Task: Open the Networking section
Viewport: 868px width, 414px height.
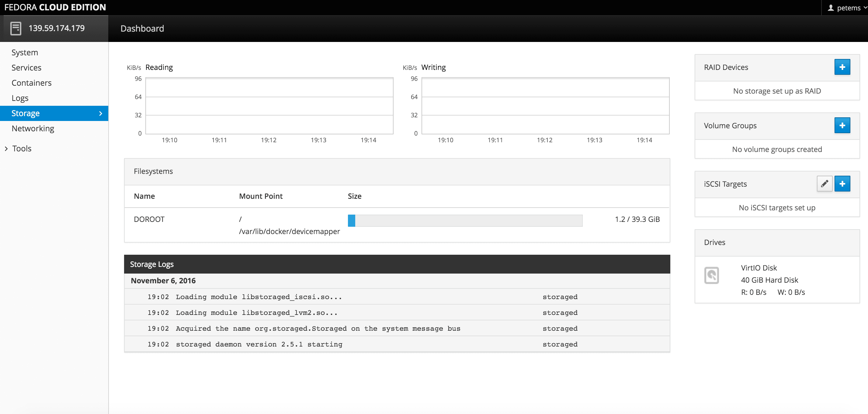Action: point(33,128)
